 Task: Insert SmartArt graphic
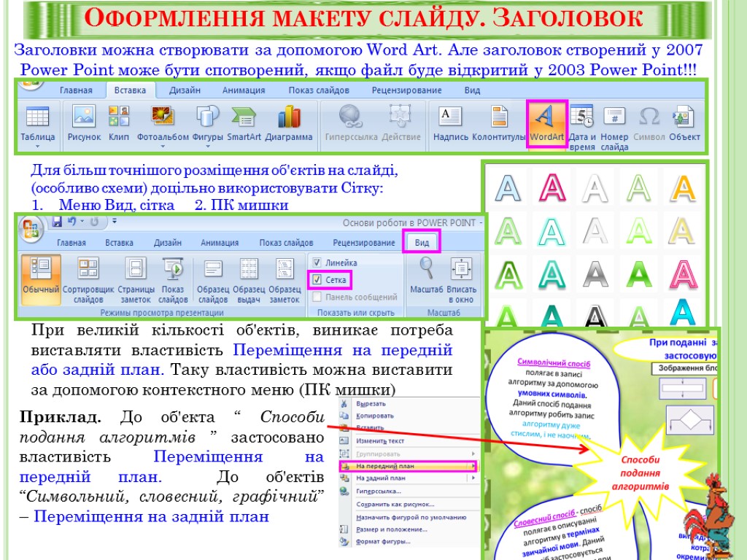coord(244,123)
